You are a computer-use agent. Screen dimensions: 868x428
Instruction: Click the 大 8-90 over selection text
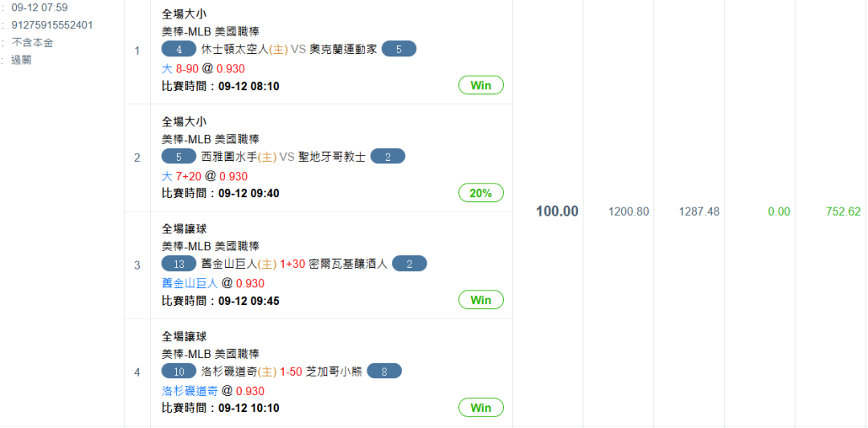[180, 68]
